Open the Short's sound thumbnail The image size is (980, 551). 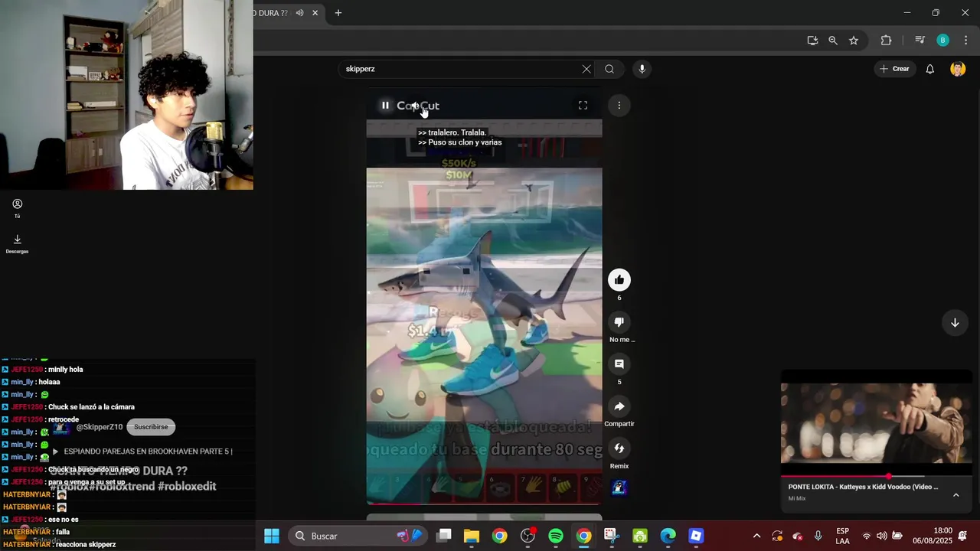[619, 487]
